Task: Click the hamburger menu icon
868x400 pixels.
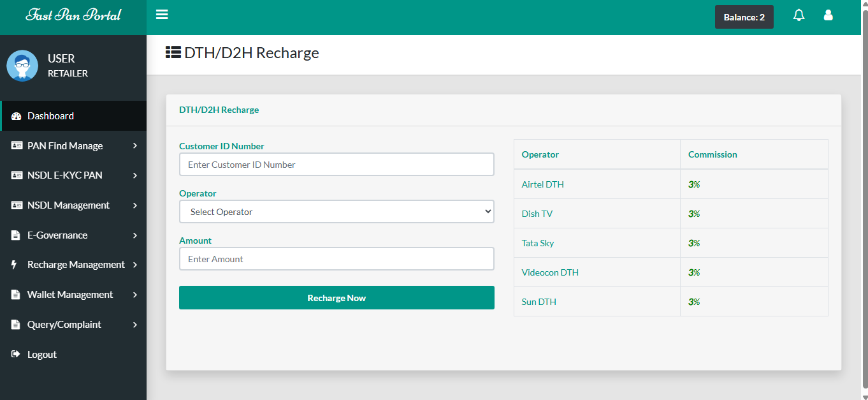Action: click(x=162, y=15)
